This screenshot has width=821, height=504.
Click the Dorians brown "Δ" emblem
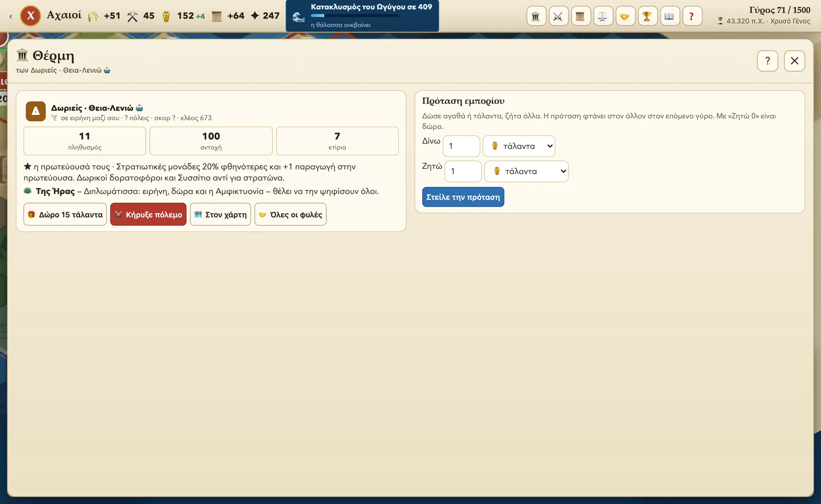(x=36, y=111)
